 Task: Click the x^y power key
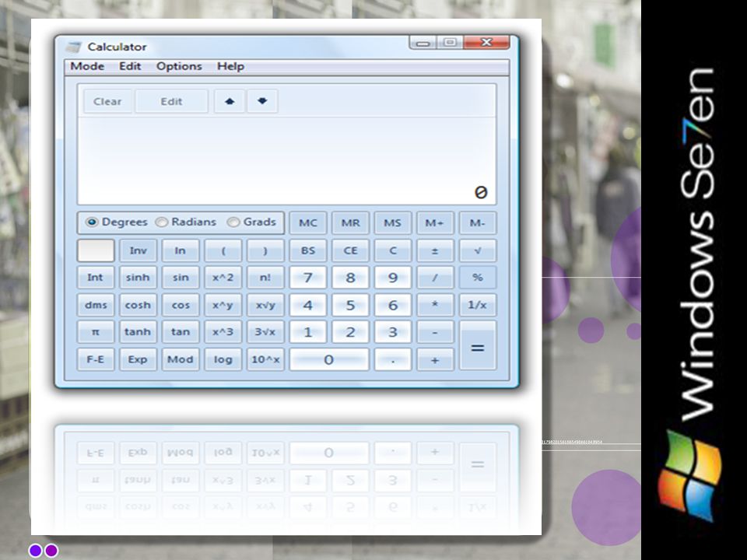(223, 305)
